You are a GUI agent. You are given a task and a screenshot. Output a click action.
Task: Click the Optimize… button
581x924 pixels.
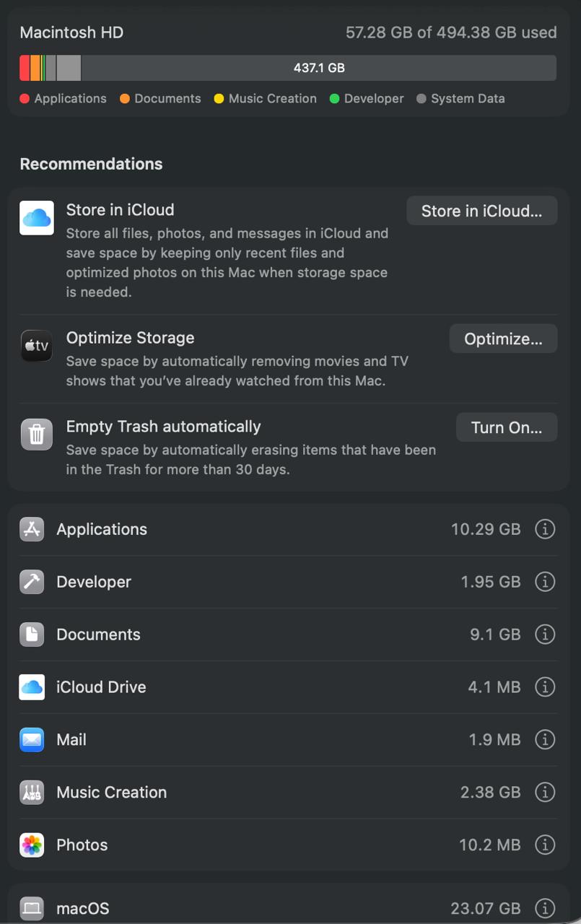click(503, 339)
